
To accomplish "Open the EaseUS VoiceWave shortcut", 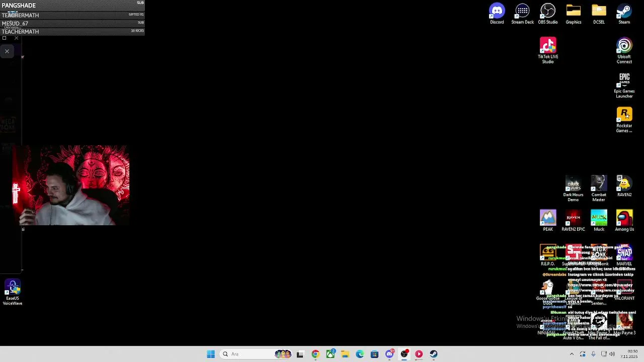I will (x=13, y=292).
